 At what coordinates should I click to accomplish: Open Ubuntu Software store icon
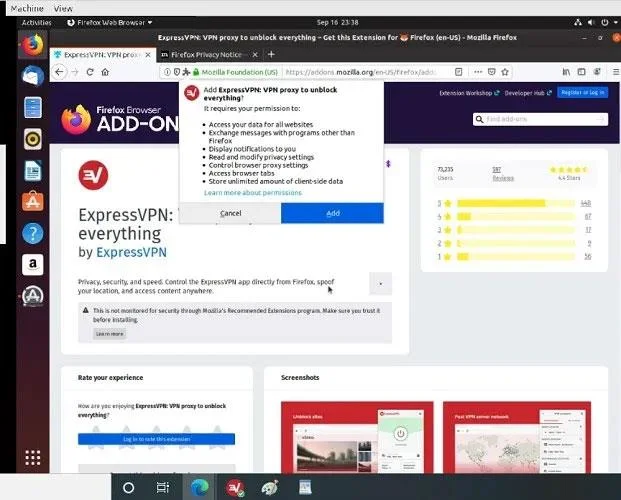[33, 201]
